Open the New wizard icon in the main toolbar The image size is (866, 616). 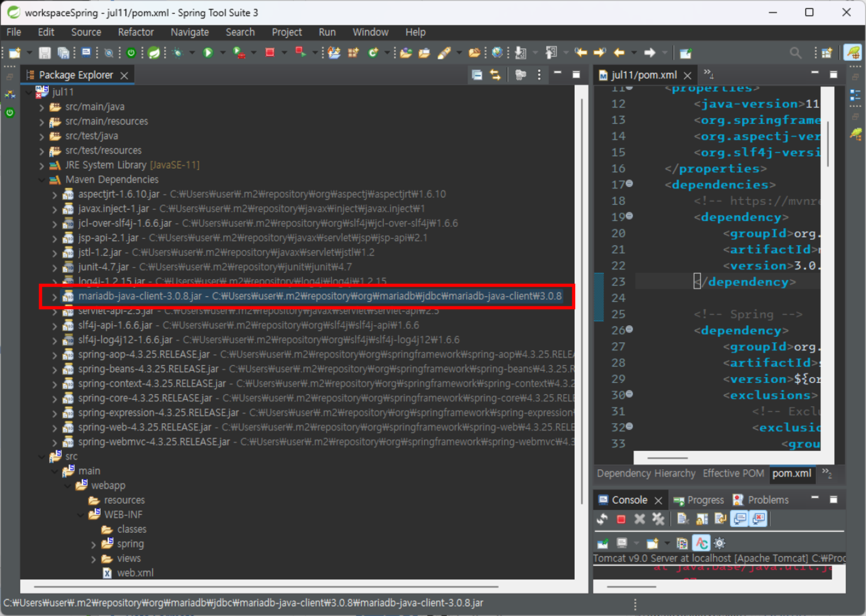15,53
